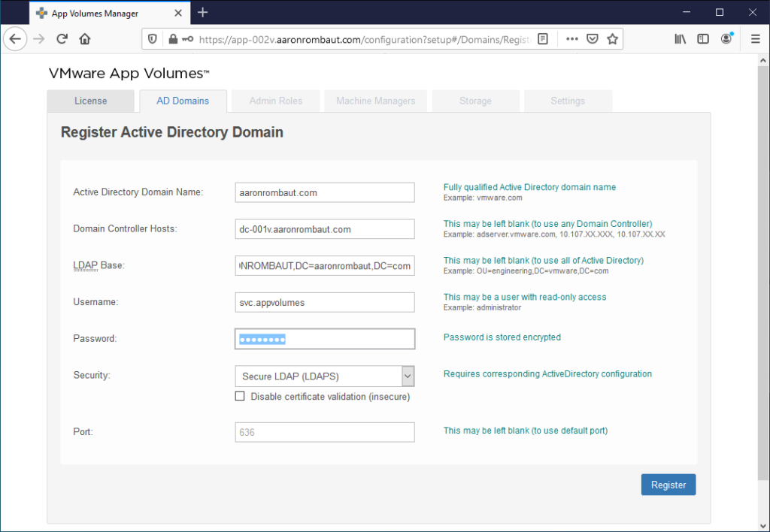Open the Pocket save icon
The width and height of the screenshot is (770, 532).
tap(593, 39)
